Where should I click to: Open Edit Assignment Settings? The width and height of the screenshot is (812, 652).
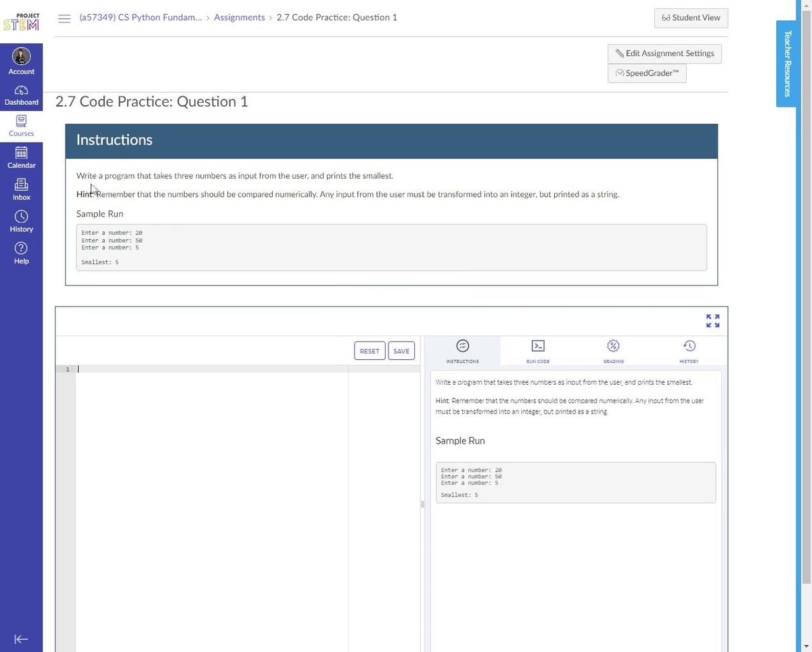[x=664, y=53]
